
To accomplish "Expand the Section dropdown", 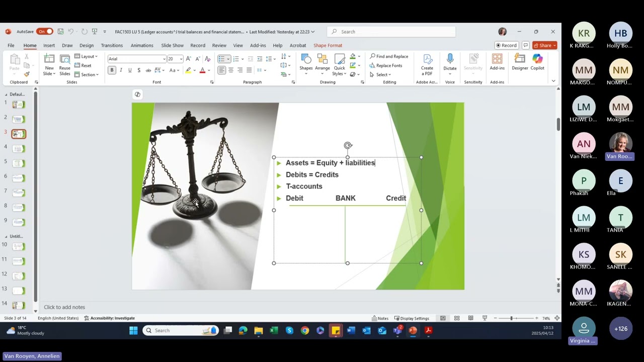I will click(87, 74).
